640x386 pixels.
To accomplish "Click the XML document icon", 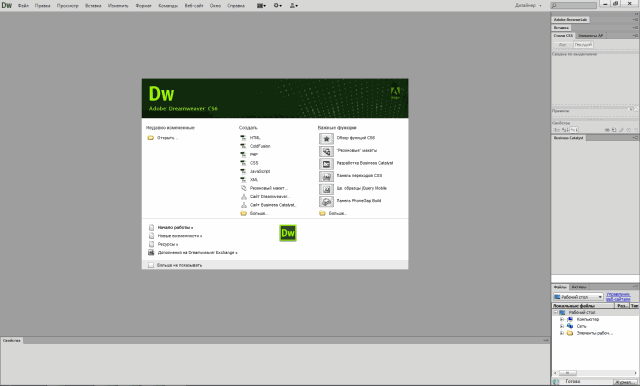I will pos(243,180).
